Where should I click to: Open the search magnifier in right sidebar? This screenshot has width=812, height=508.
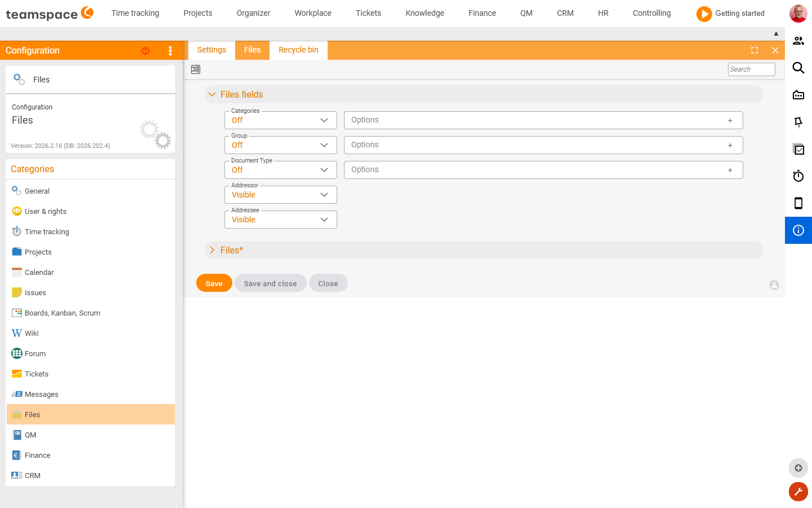(x=798, y=68)
